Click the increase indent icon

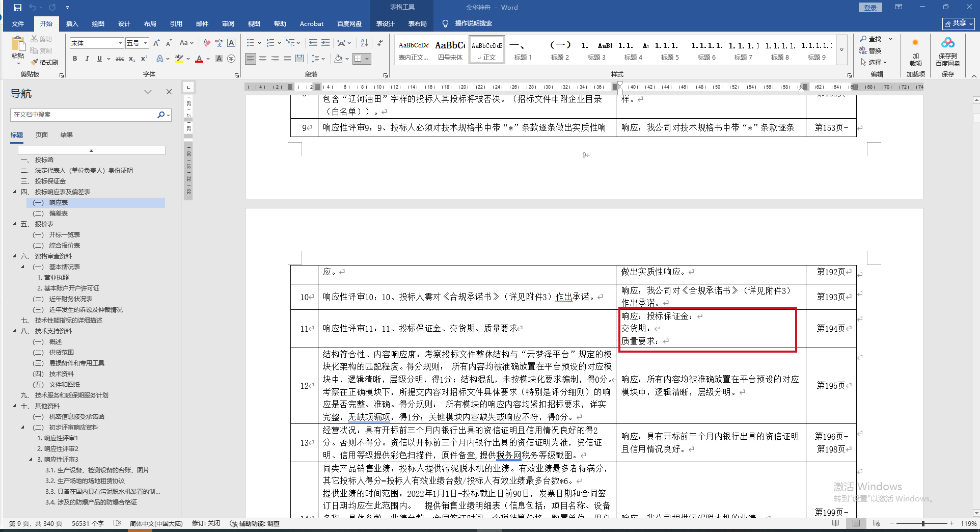(x=325, y=43)
